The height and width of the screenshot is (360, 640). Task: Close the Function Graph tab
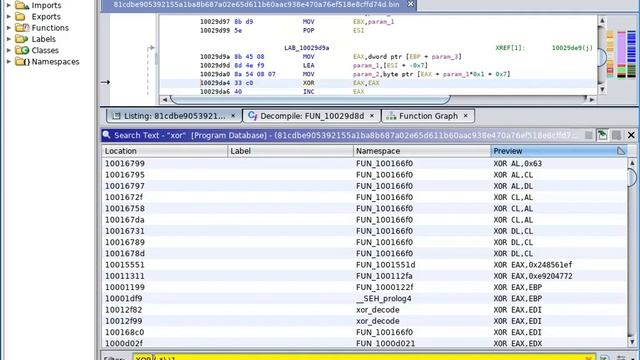click(x=465, y=116)
